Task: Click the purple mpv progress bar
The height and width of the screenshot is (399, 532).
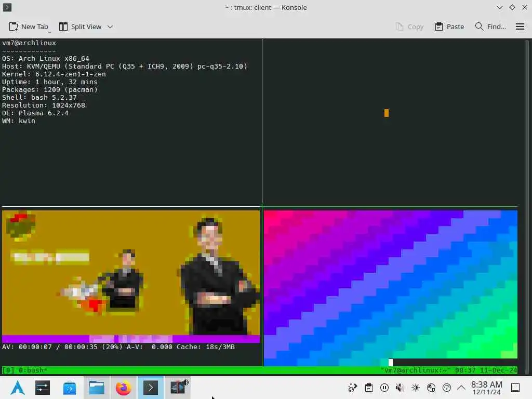Action: pos(131,339)
